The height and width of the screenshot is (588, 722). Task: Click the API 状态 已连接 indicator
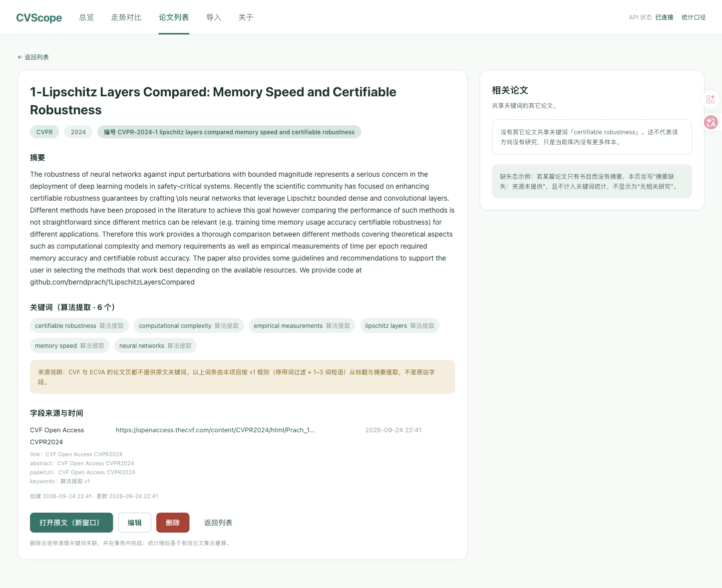click(651, 17)
